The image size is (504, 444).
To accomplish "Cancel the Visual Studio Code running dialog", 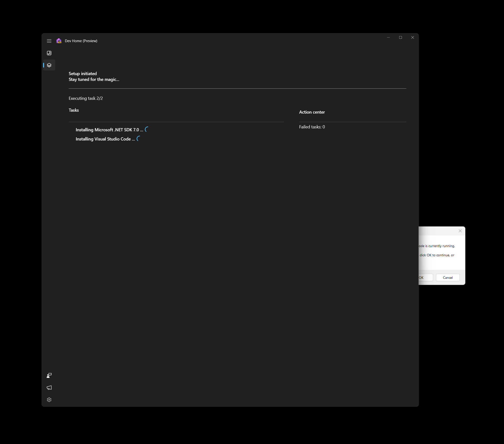I will click(x=448, y=278).
